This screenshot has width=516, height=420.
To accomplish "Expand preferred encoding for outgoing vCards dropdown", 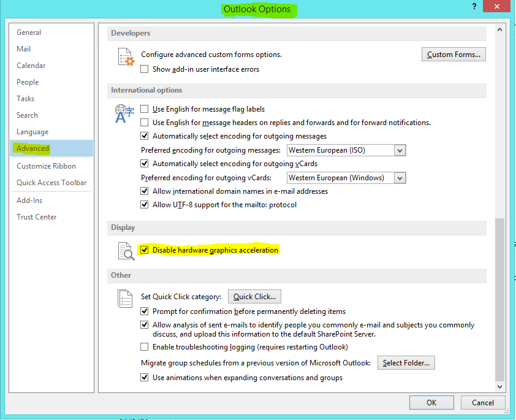I will point(400,178).
